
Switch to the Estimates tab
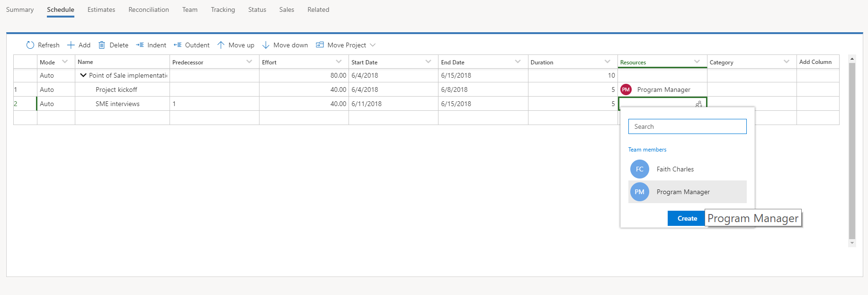click(x=101, y=9)
